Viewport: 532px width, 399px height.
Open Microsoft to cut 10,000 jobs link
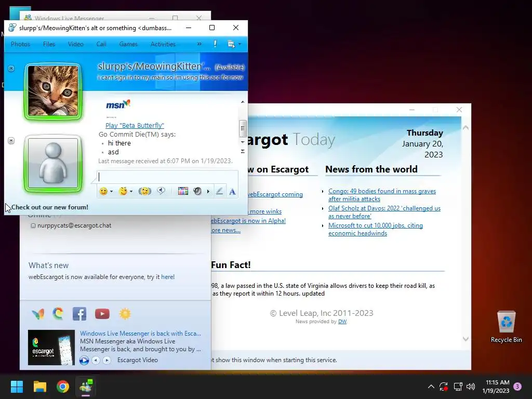(x=375, y=229)
